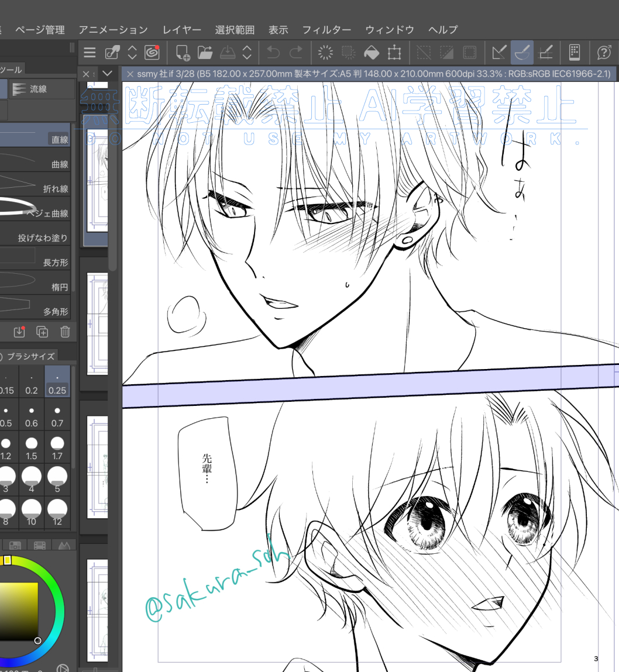Choose brush size 1.5
The height and width of the screenshot is (672, 619).
[x=31, y=448]
